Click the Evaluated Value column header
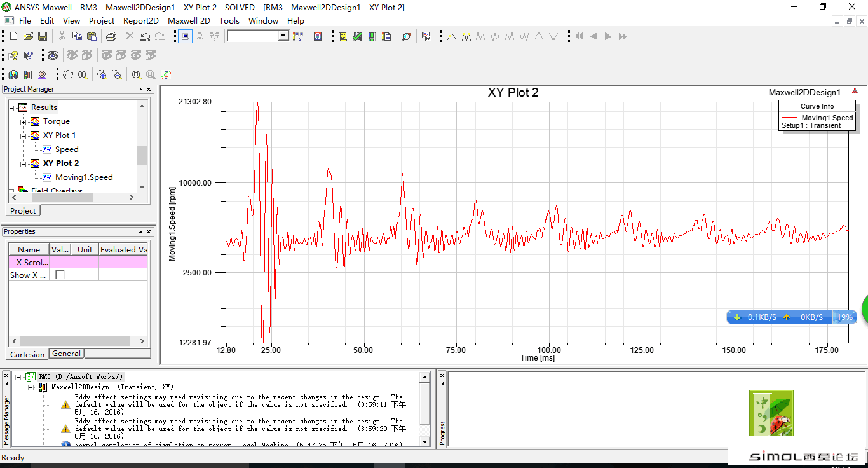Viewport: 868px width, 468px height. coord(123,249)
